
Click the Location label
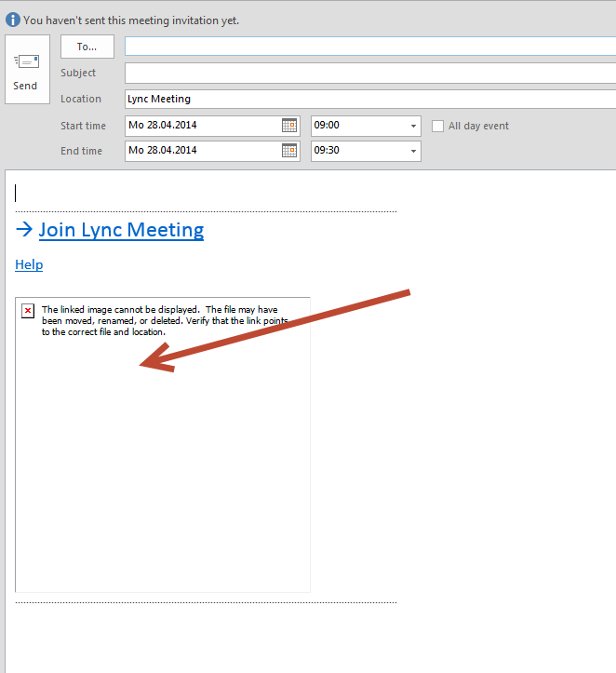click(81, 99)
